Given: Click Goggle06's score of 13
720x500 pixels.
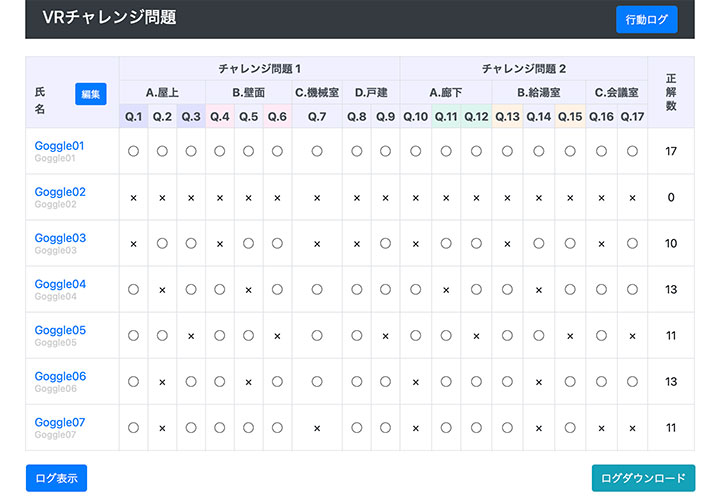Looking at the screenshot, I should click(x=671, y=382).
